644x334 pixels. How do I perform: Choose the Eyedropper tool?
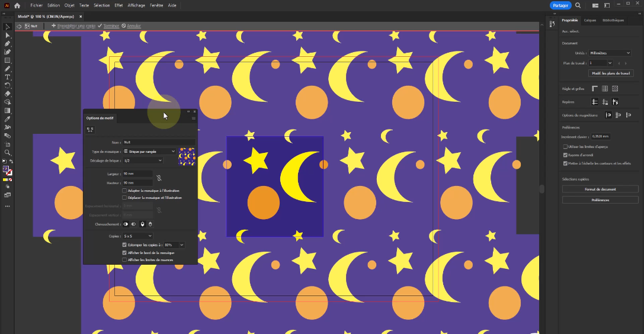[8, 118]
